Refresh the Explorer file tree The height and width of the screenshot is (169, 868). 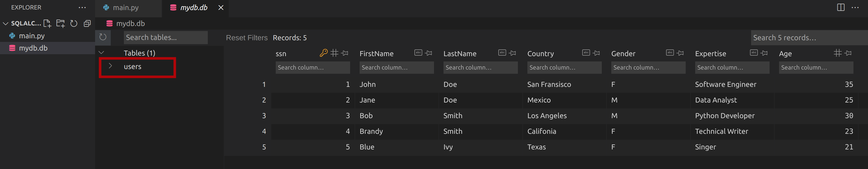74,23
